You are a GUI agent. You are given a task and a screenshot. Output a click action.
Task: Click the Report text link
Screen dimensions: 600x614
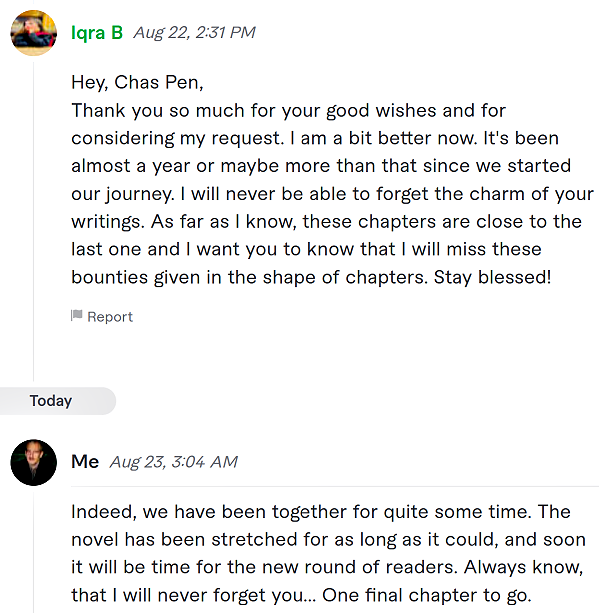tap(110, 317)
